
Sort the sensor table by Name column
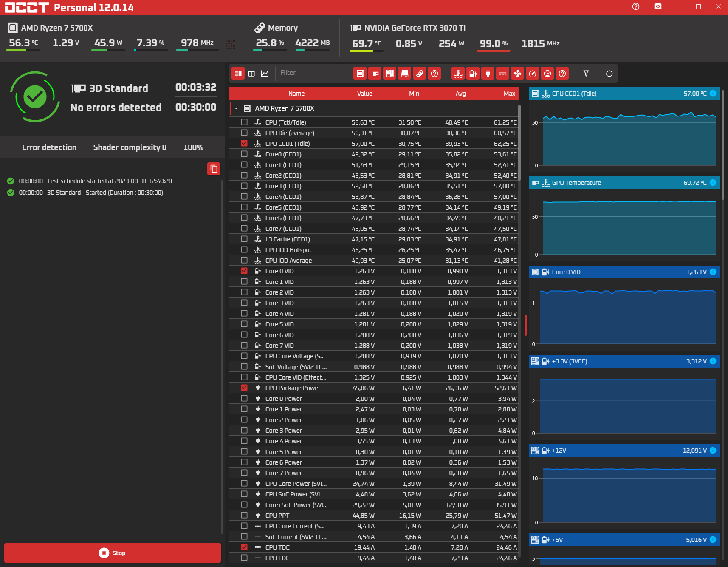point(296,94)
